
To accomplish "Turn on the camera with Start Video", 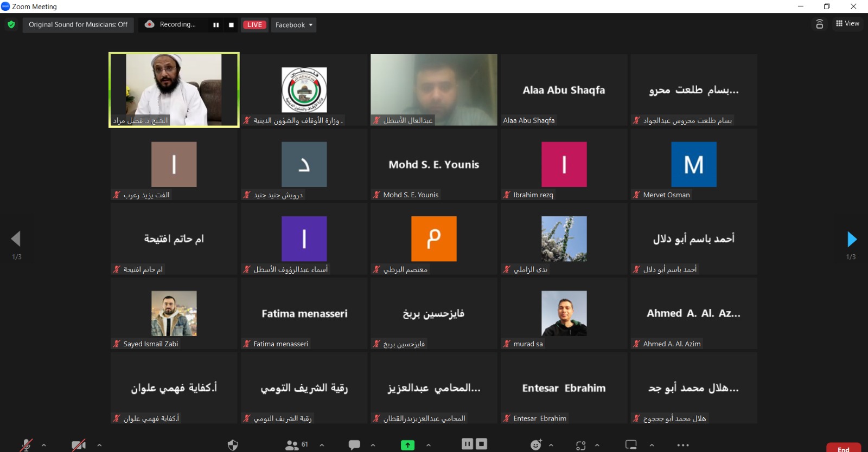I will [79, 445].
